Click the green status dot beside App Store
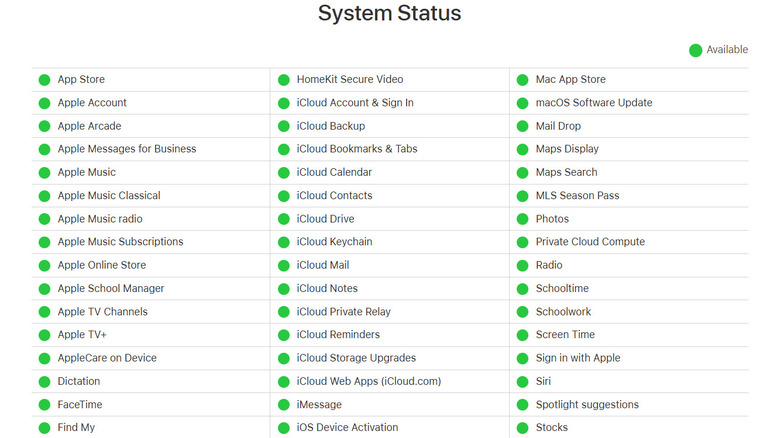The width and height of the screenshot is (780, 438). (x=44, y=80)
